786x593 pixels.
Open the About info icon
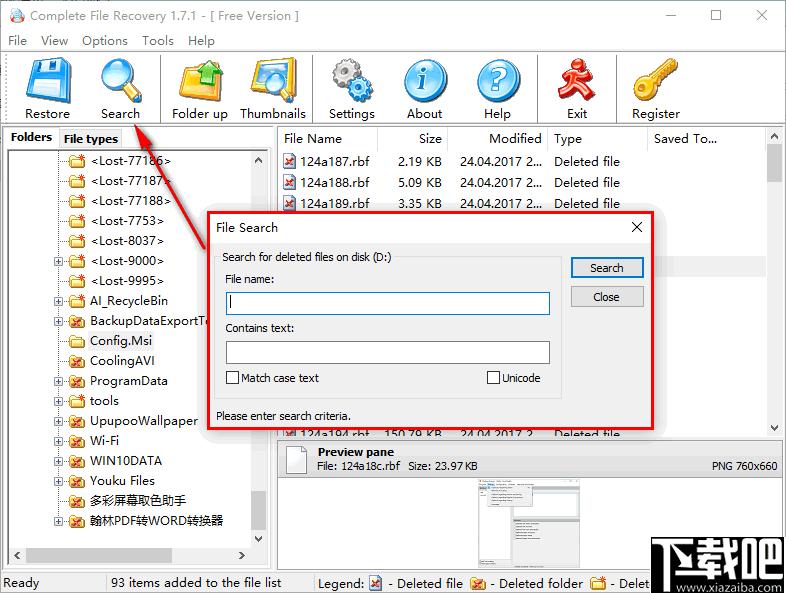(x=425, y=81)
